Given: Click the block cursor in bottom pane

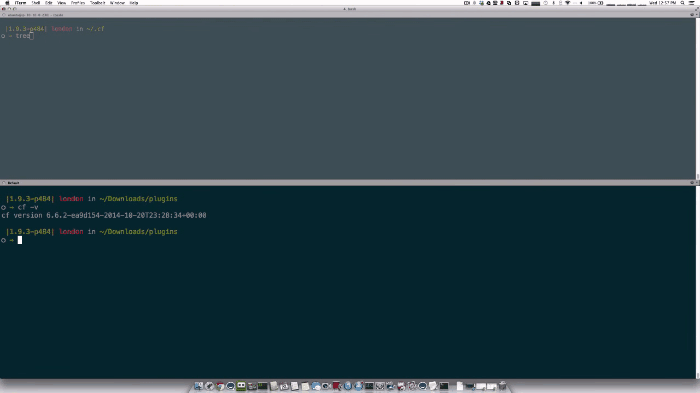Looking at the screenshot, I should point(20,240).
